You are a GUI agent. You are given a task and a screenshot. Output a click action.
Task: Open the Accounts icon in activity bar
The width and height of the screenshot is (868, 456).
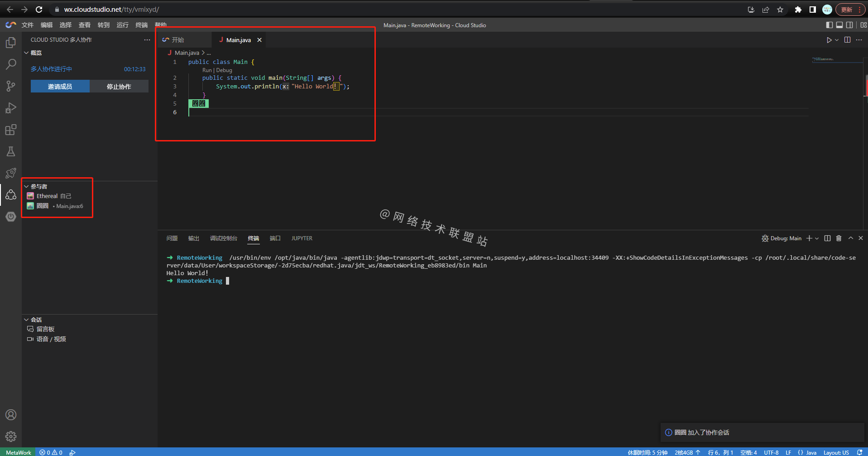(x=10, y=415)
